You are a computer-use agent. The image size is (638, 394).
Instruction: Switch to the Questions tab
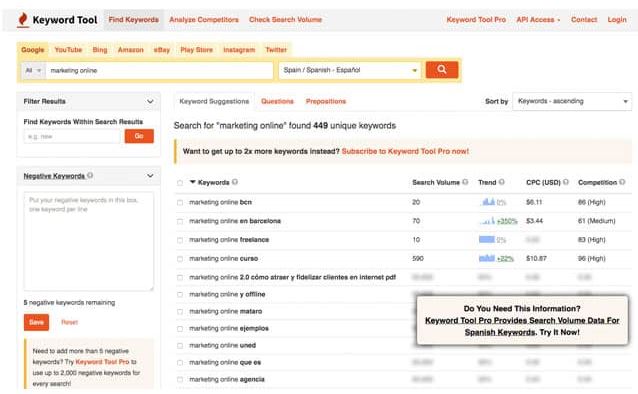click(277, 101)
